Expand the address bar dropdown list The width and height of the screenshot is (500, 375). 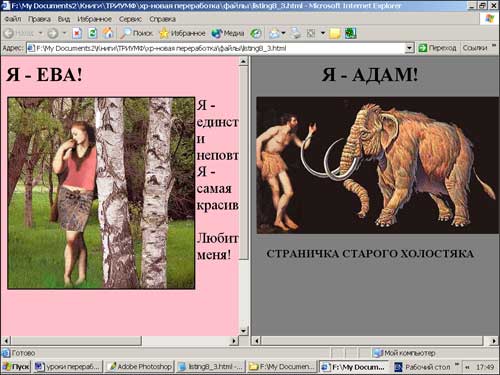pos(410,48)
